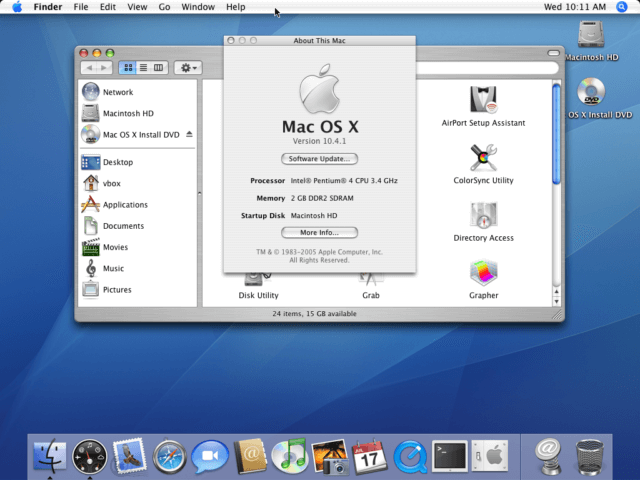
Task: Open Macintosh HD in Finder sidebar
Action: pos(137,113)
